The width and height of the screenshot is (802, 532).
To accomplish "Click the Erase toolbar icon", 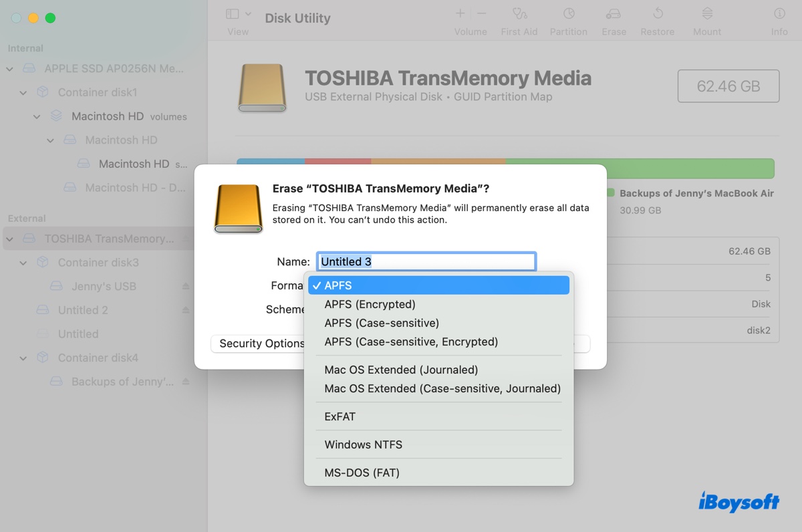I will (613, 14).
